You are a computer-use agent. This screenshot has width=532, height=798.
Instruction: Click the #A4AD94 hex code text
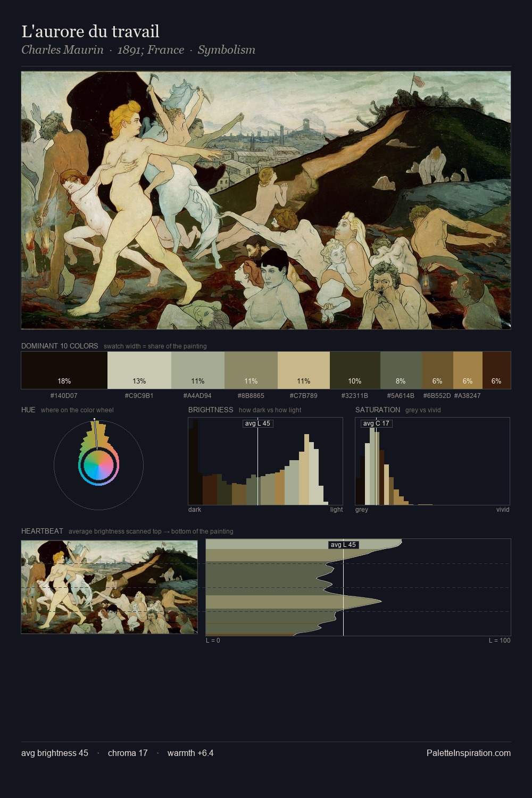(197, 396)
